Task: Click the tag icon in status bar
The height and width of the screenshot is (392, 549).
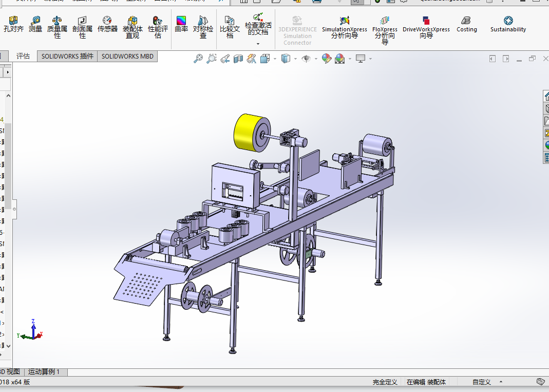Action: coord(541,381)
